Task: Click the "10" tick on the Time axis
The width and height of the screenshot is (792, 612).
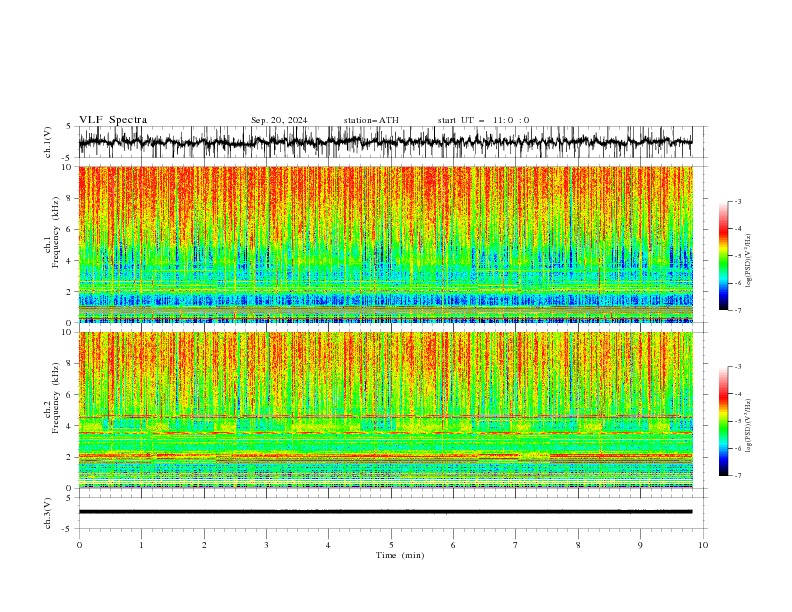Action: pyautogui.click(x=703, y=545)
